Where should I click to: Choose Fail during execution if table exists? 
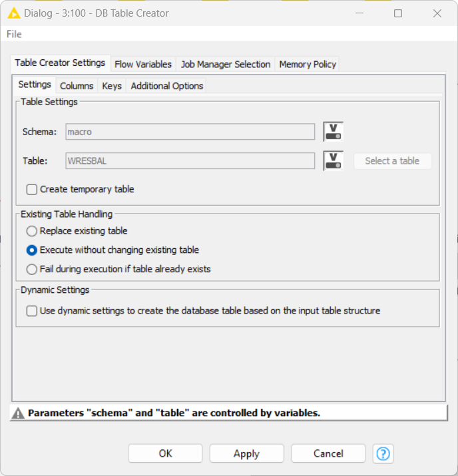point(32,270)
